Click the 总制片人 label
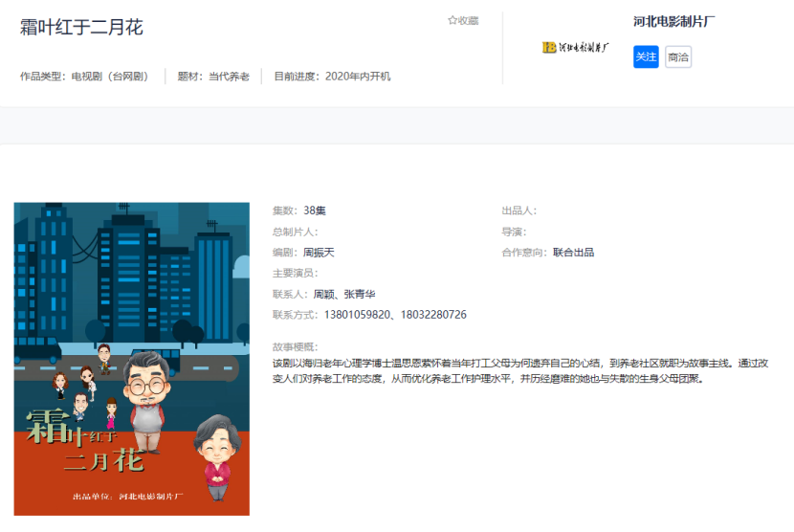The height and width of the screenshot is (532, 794). tap(296, 232)
